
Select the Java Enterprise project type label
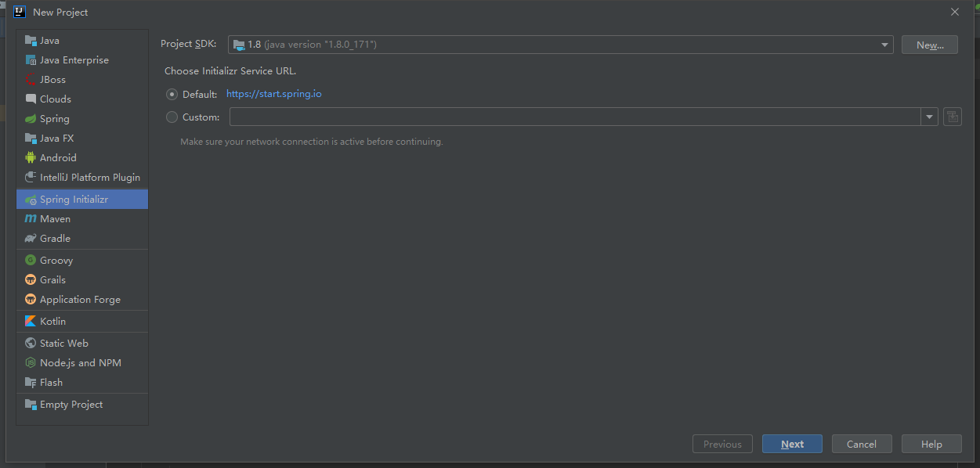point(74,60)
